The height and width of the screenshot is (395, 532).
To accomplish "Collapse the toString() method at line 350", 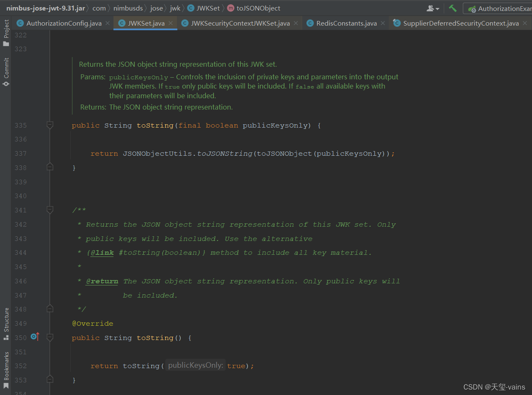I will click(x=50, y=337).
